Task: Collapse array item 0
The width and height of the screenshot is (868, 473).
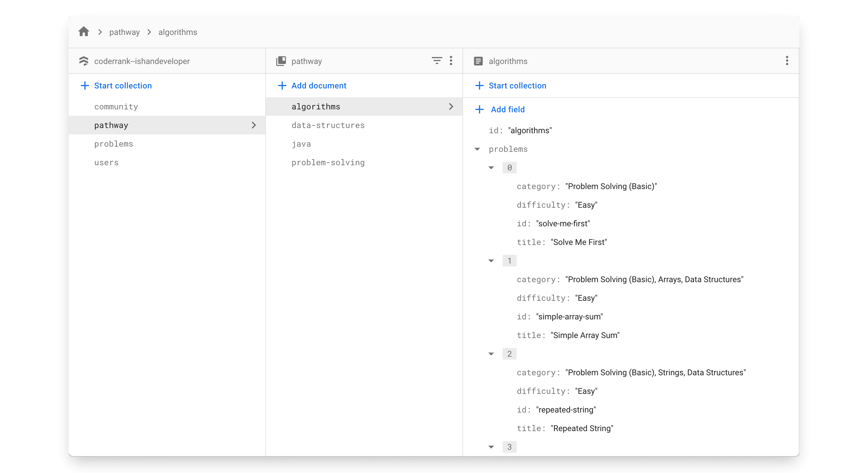Action: pos(491,168)
